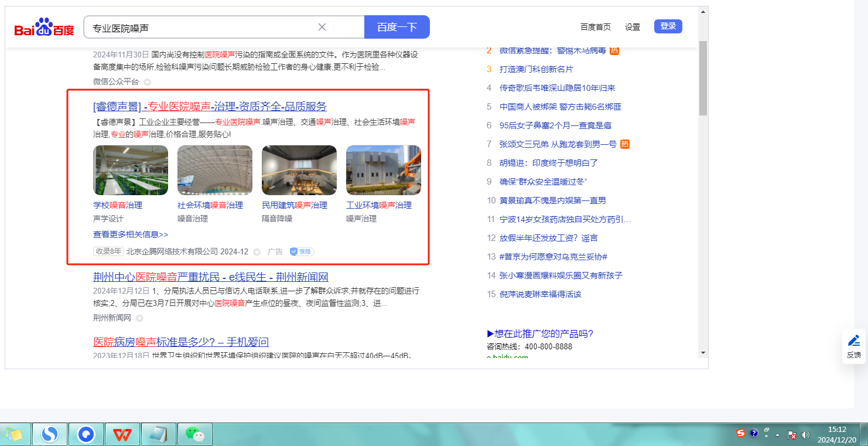Viewport: 868px width, 446px height.
Task: Expand dropdown beside 荆州新闻网 source
Action: click(x=139, y=319)
